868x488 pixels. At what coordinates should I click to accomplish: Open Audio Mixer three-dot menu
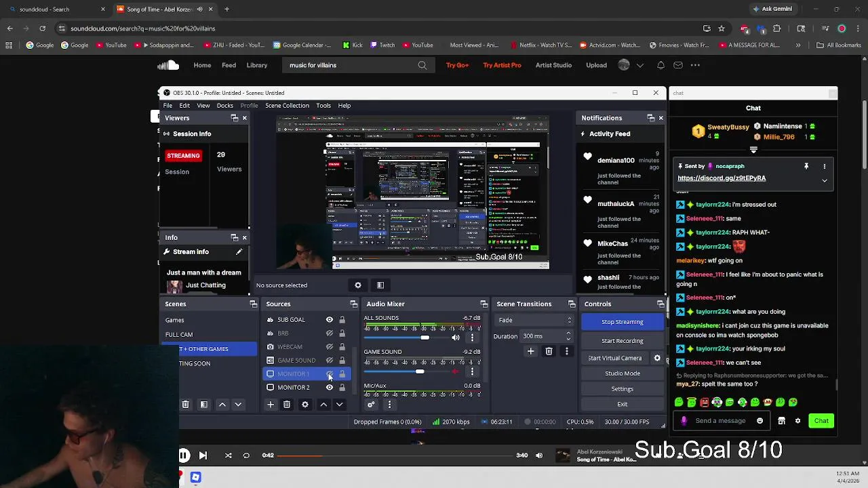(389, 405)
